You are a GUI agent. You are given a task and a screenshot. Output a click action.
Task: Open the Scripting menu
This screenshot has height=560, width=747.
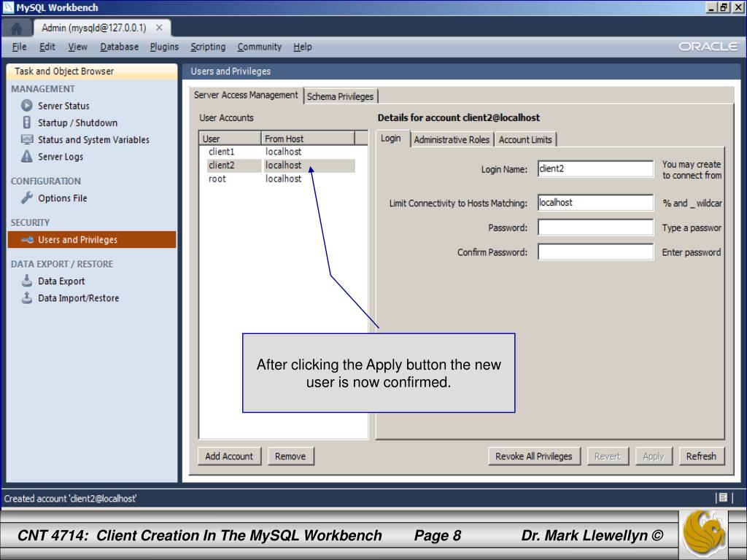(x=208, y=47)
